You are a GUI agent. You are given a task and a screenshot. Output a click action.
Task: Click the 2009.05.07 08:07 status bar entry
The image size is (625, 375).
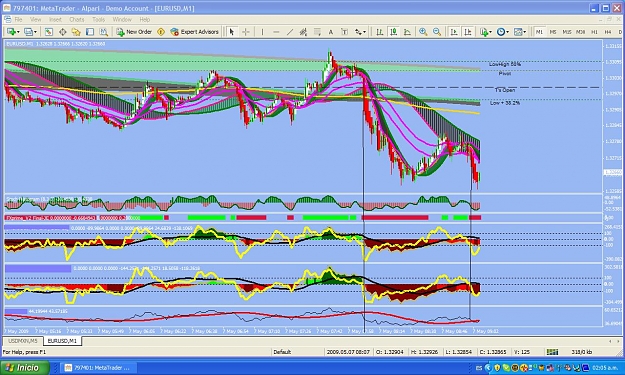tap(348, 352)
